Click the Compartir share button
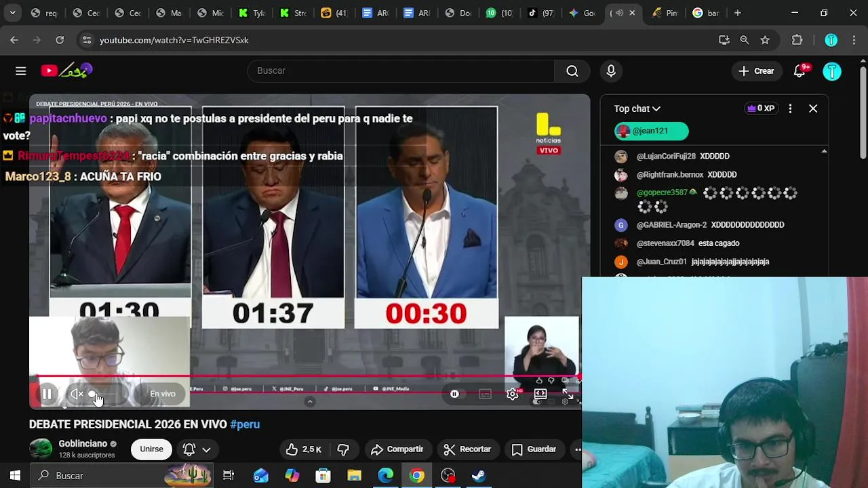The height and width of the screenshot is (488, 868). click(397, 449)
